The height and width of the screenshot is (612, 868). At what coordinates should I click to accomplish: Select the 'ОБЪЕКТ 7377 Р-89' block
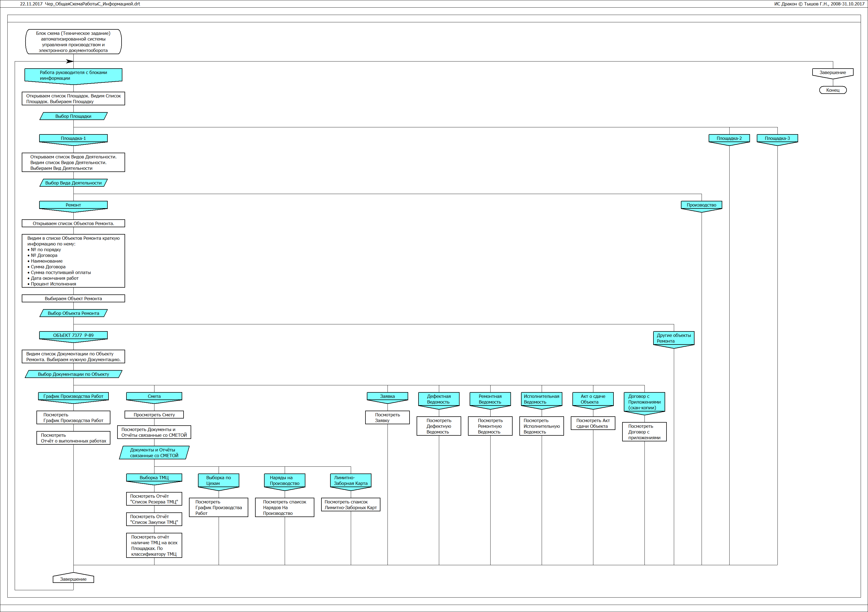pos(73,336)
